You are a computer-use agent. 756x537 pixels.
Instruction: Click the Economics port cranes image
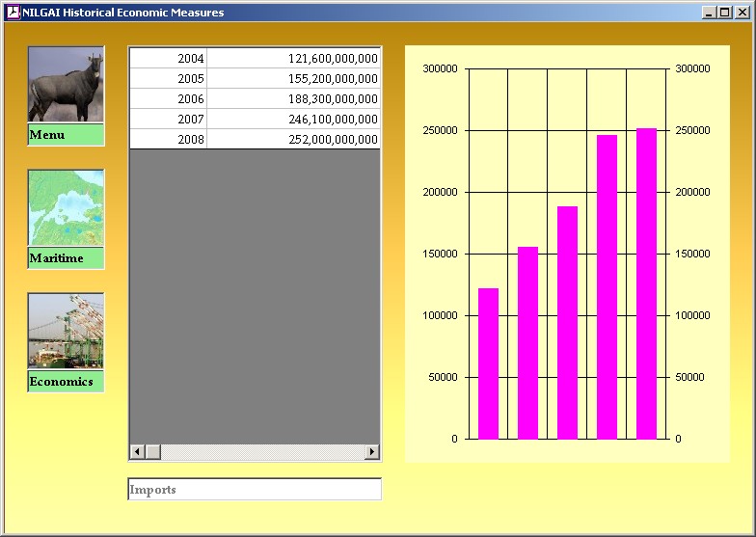(x=66, y=332)
